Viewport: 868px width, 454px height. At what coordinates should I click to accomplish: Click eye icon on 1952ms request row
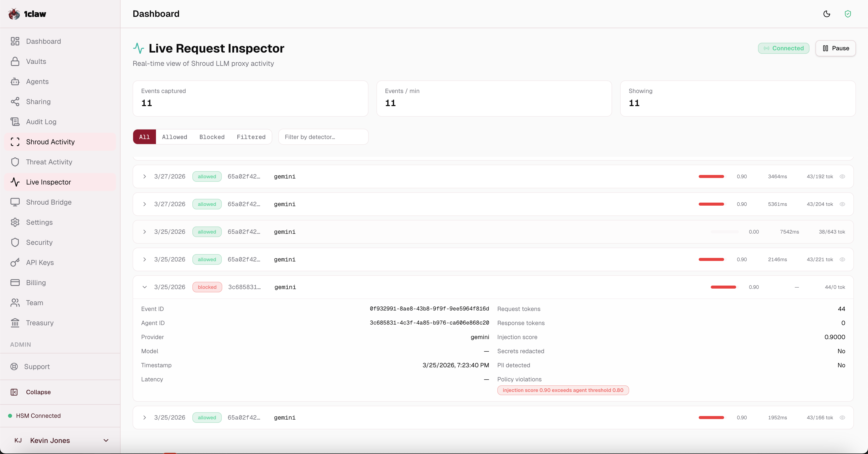(x=842, y=418)
